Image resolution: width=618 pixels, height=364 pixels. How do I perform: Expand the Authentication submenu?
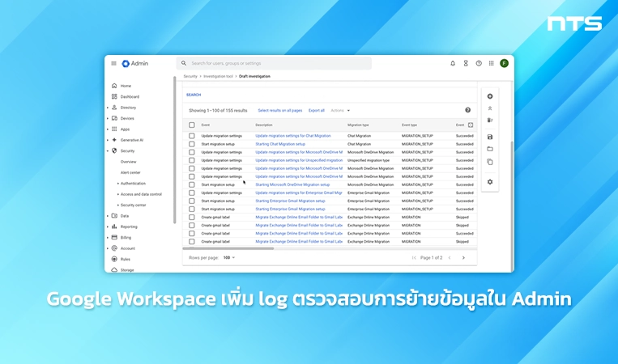pyautogui.click(x=117, y=184)
